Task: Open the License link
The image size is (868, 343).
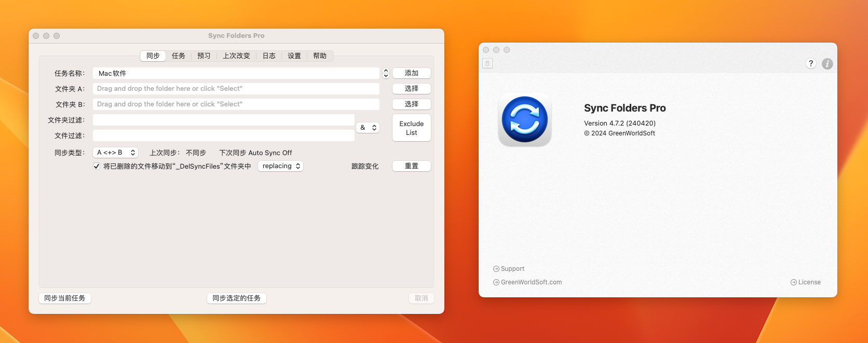Action: [809, 282]
